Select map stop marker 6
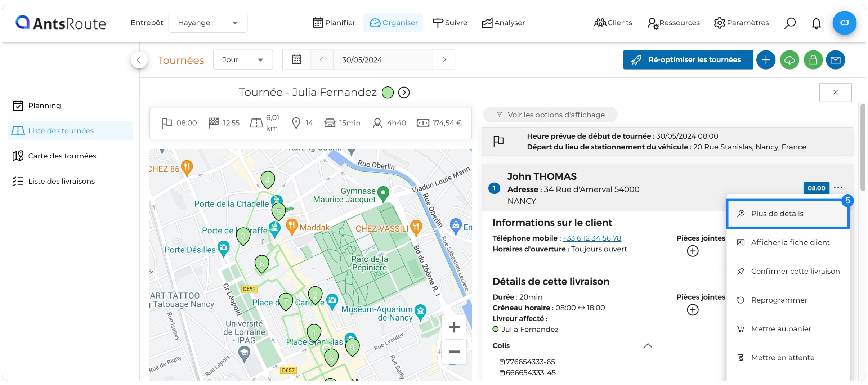The height and width of the screenshot is (385, 868). [262, 264]
